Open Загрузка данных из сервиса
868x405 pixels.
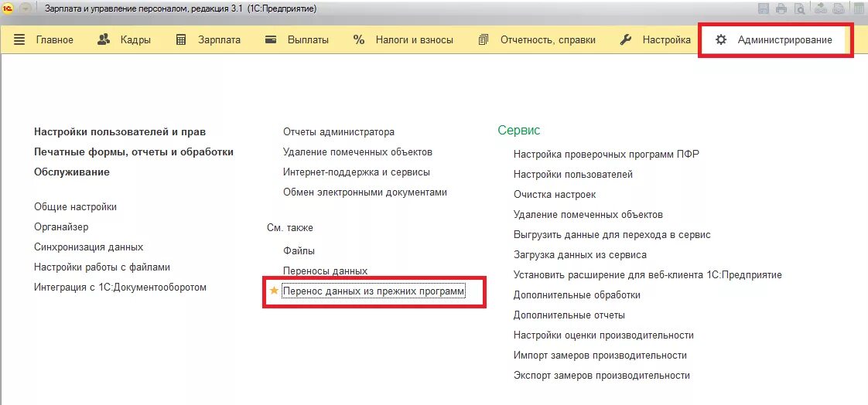[580, 255]
